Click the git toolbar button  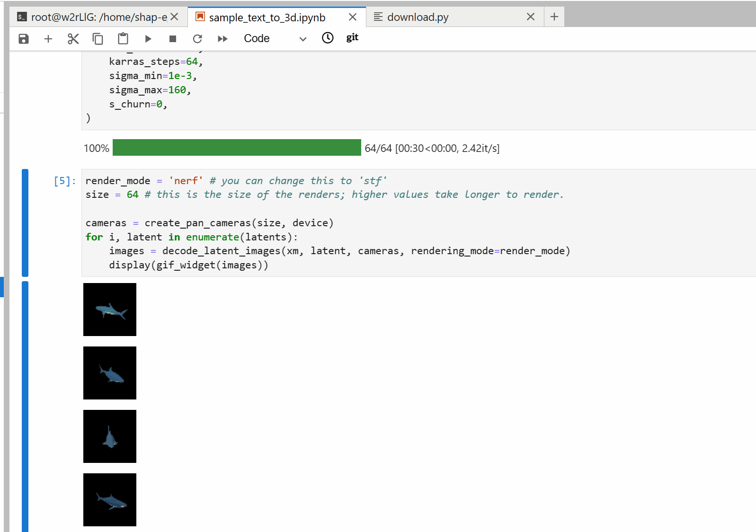click(x=352, y=37)
